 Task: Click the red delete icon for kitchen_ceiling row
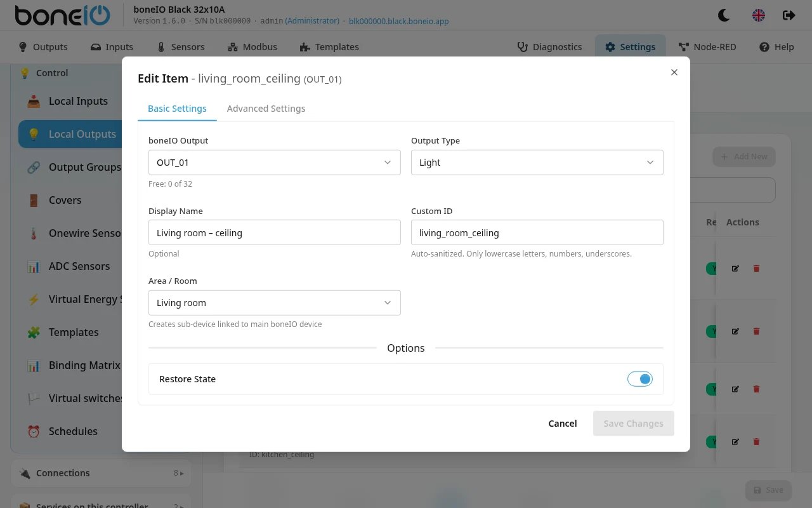[756, 441]
